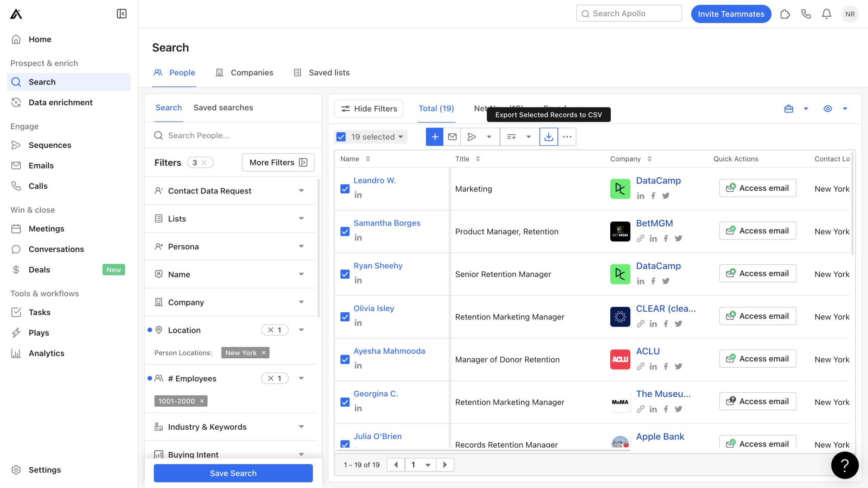Viewport: 868px width, 488px height.
Task: Uncheck Leandro W. row checkbox
Action: 345,189
